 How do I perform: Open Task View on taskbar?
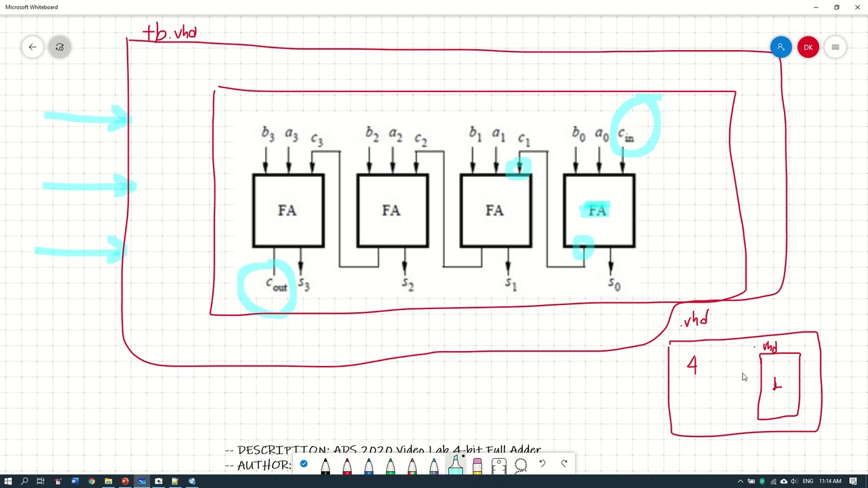tap(41, 481)
